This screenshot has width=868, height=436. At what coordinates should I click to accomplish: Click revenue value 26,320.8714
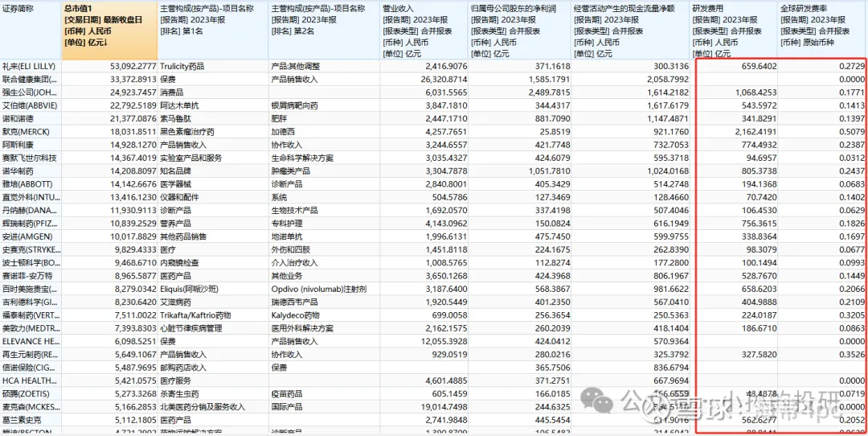[445, 79]
